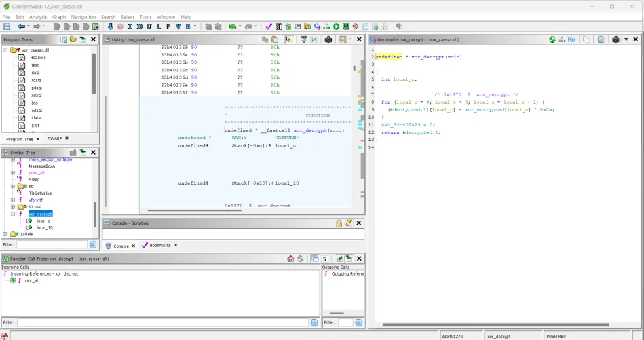
Task: Click the edit signature pencil icon in Decompile
Action: pyautogui.click(x=601, y=39)
